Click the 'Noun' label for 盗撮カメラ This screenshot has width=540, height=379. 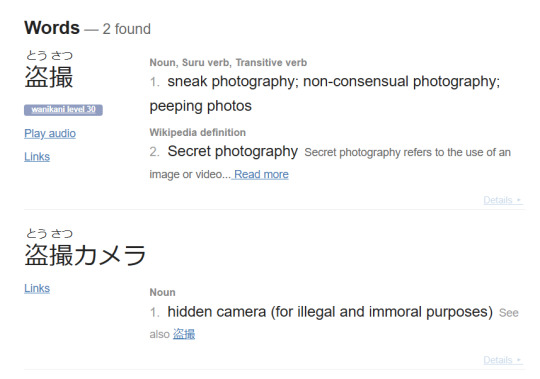pyautogui.click(x=163, y=293)
